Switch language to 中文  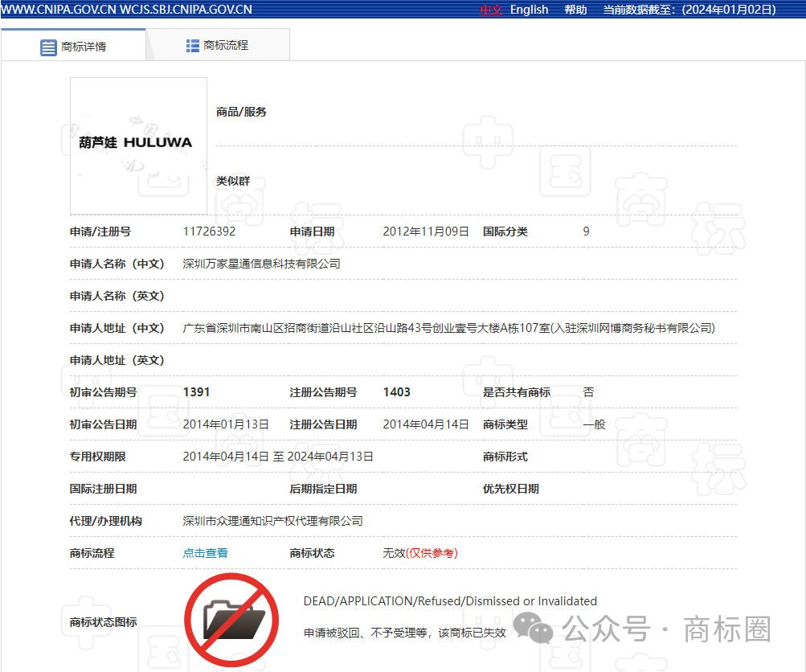490,10
